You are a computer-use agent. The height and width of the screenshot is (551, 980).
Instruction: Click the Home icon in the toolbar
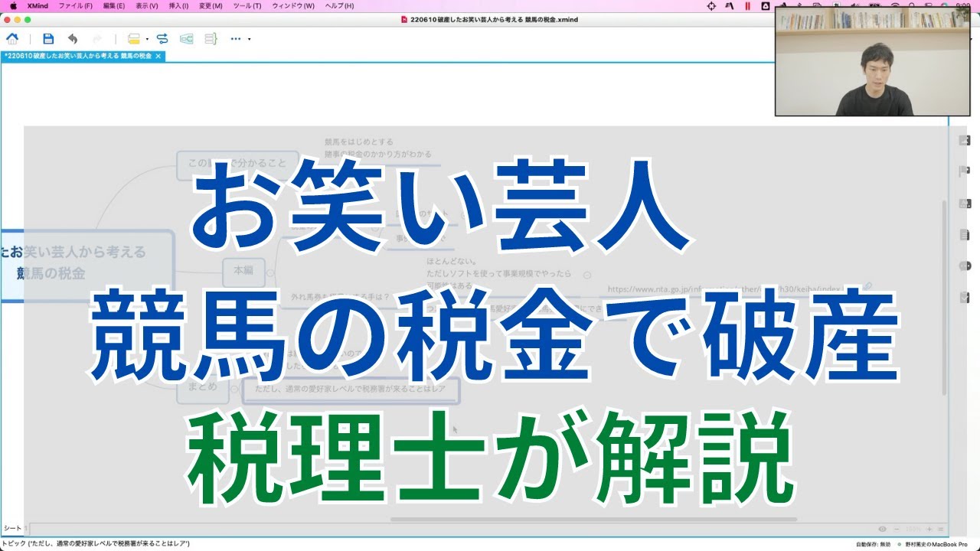12,38
